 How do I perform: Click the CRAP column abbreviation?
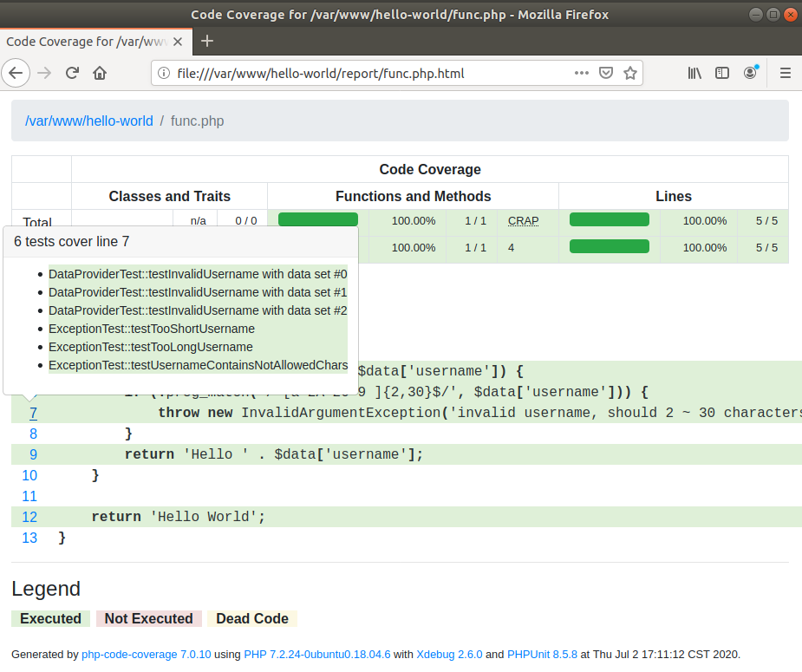point(523,221)
